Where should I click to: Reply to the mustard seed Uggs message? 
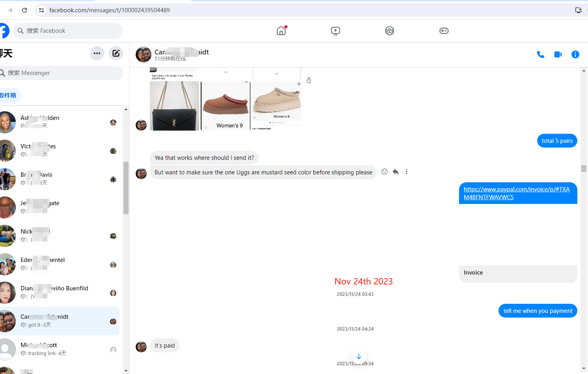pos(396,172)
